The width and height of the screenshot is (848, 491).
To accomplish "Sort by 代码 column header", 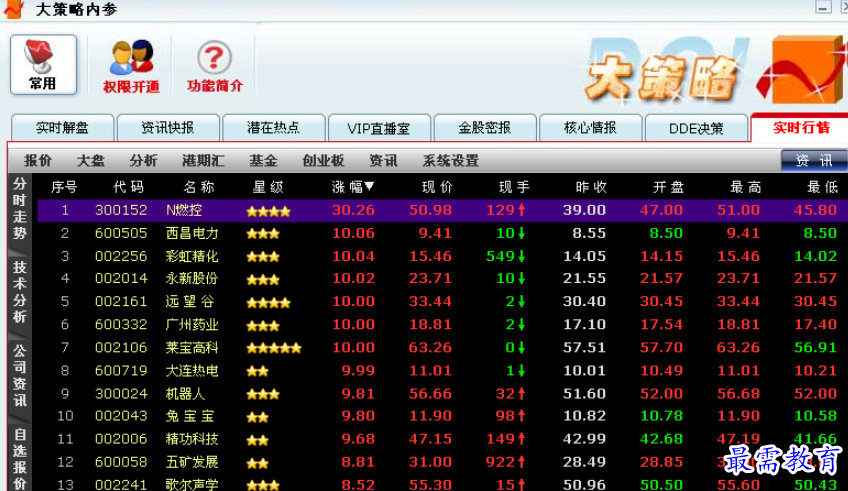I will pyautogui.click(x=128, y=187).
